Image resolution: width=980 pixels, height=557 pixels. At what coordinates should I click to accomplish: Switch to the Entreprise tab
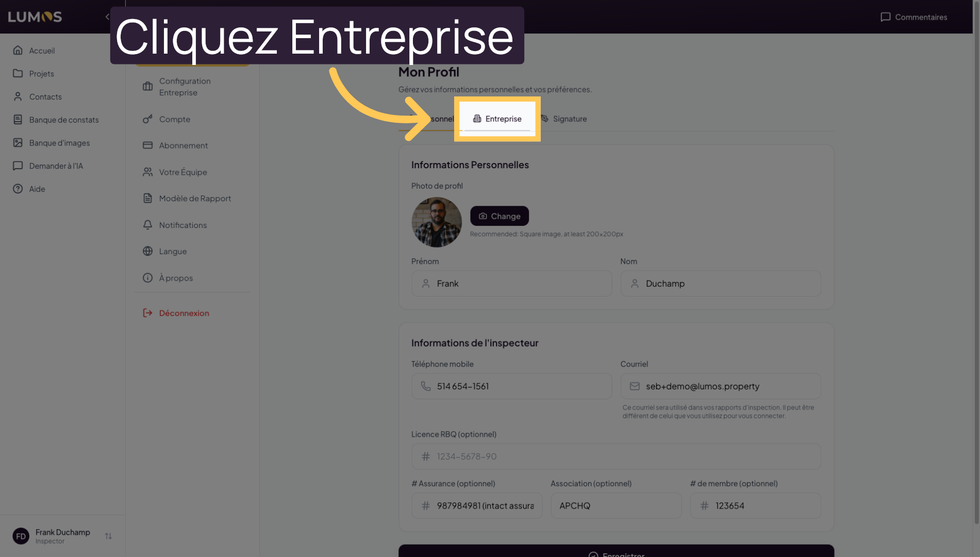pos(497,119)
